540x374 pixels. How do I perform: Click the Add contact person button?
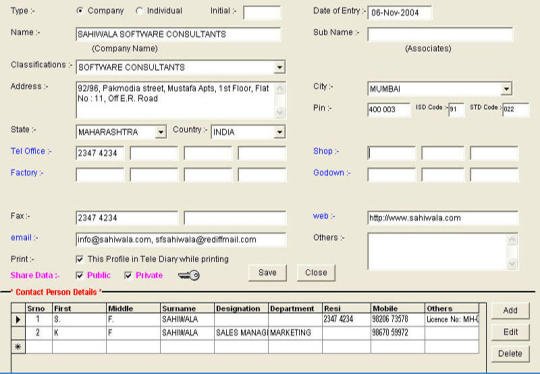tap(510, 311)
